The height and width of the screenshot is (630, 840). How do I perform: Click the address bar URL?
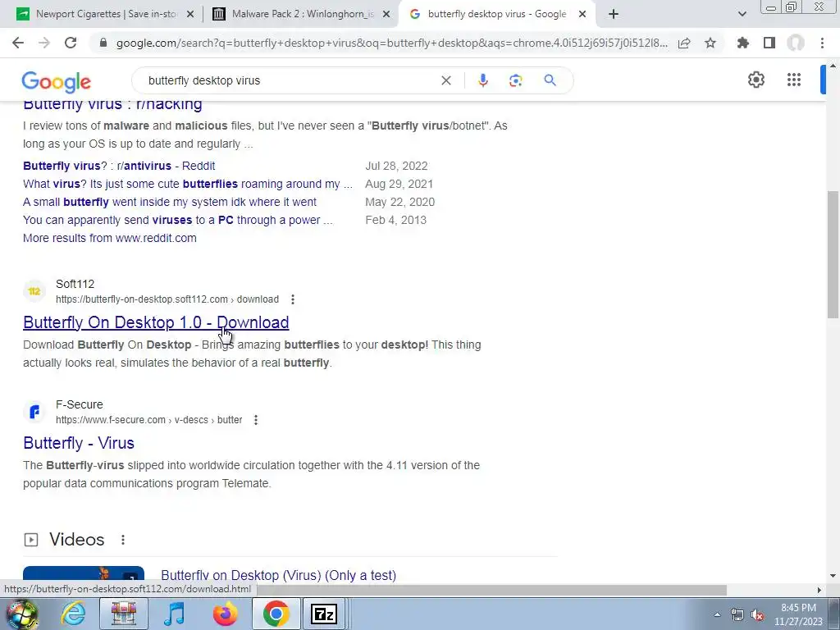click(392, 43)
